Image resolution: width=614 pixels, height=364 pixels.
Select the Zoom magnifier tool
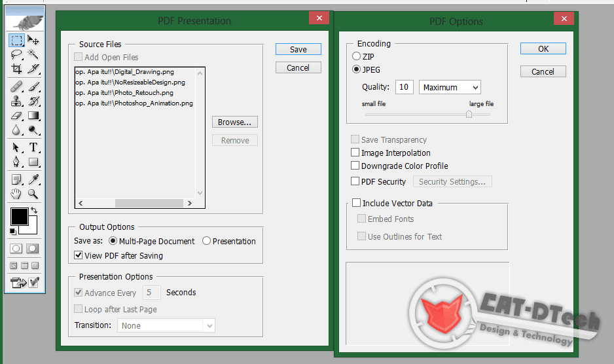[33, 194]
